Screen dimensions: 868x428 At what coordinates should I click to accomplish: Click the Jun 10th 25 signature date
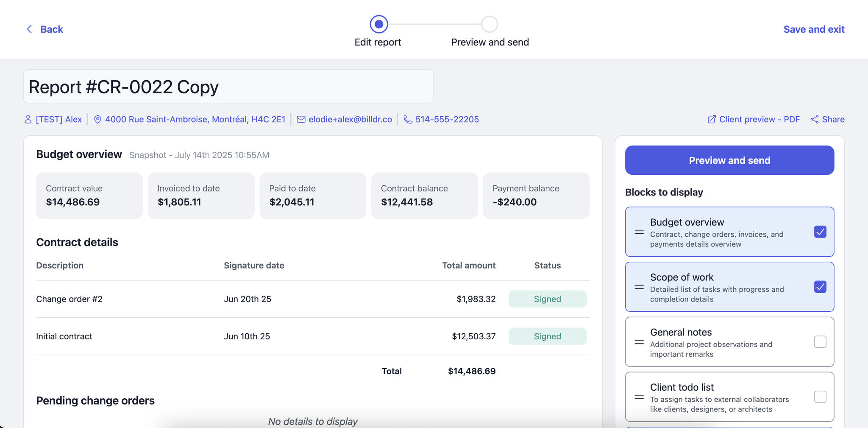pyautogui.click(x=247, y=336)
